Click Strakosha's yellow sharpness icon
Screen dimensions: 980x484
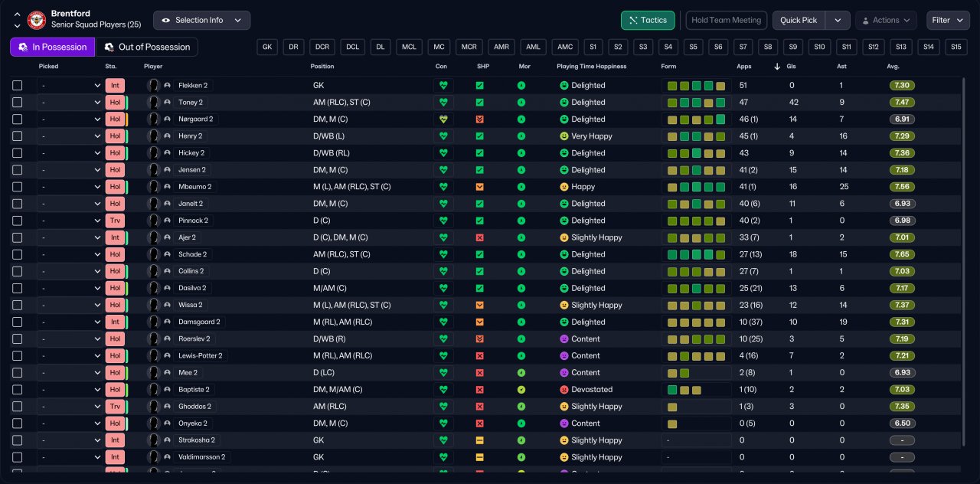(x=480, y=440)
